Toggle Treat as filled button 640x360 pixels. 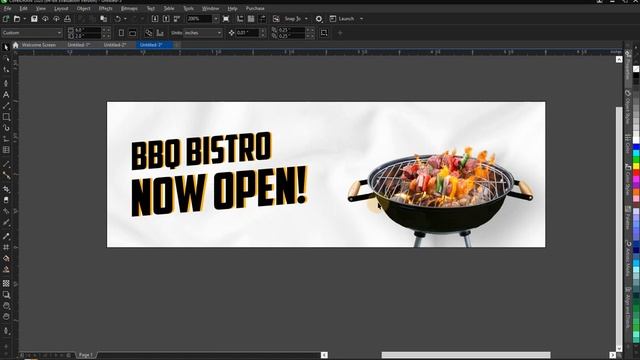tap(324, 33)
